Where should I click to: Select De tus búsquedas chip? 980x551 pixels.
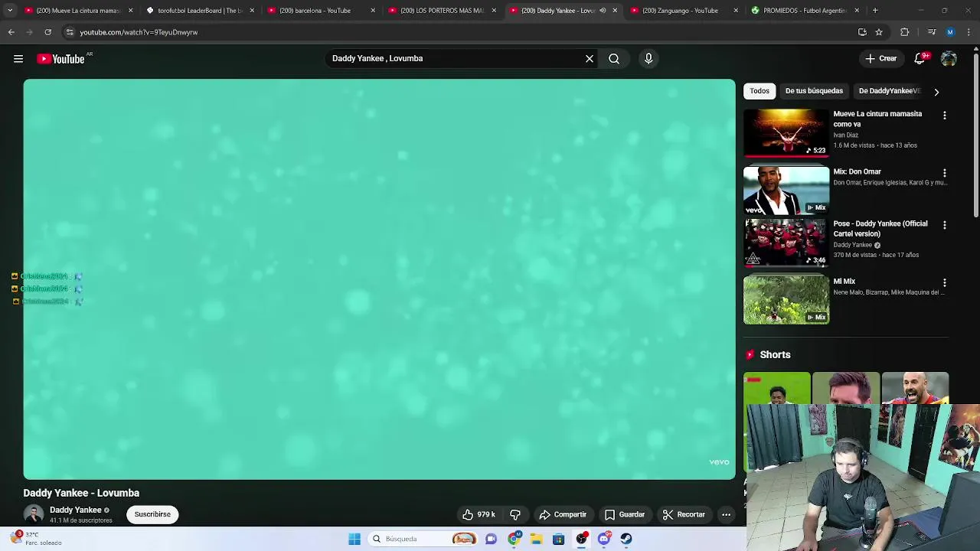click(x=814, y=91)
